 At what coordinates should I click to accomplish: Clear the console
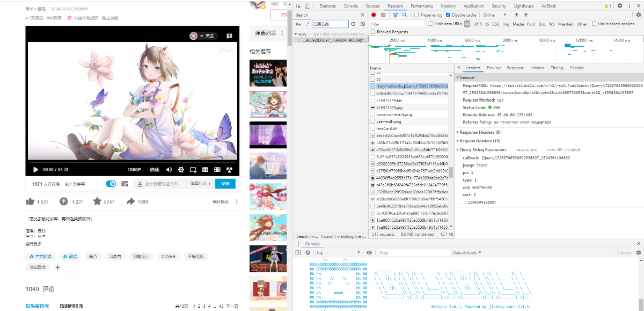[308, 252]
